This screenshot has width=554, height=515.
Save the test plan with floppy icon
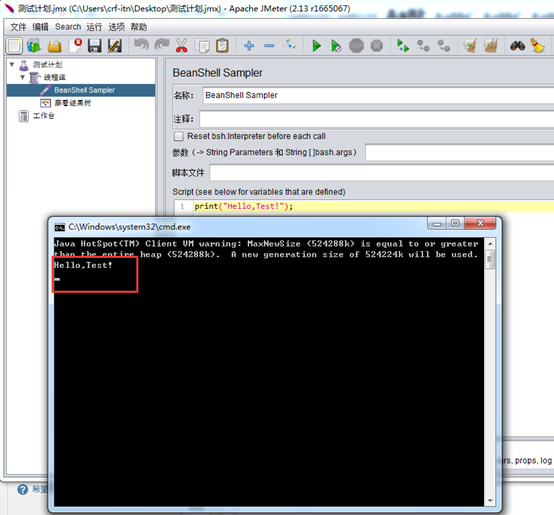pyautogui.click(x=95, y=46)
